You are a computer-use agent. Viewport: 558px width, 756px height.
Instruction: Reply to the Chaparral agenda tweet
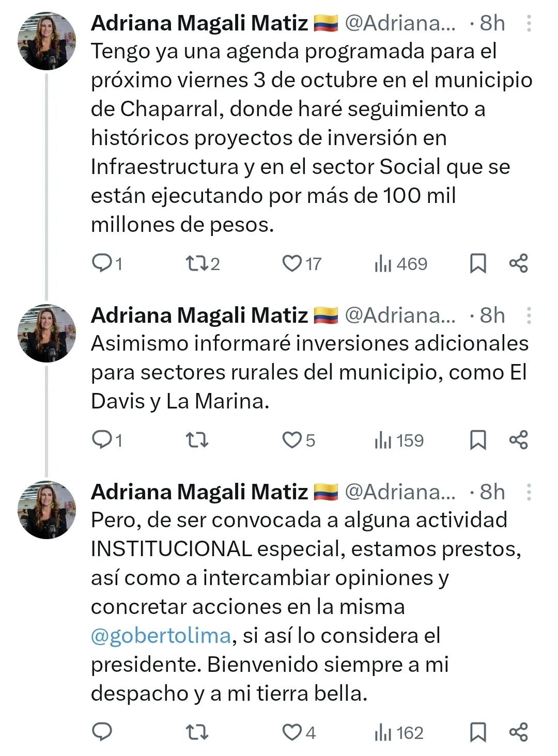[102, 263]
